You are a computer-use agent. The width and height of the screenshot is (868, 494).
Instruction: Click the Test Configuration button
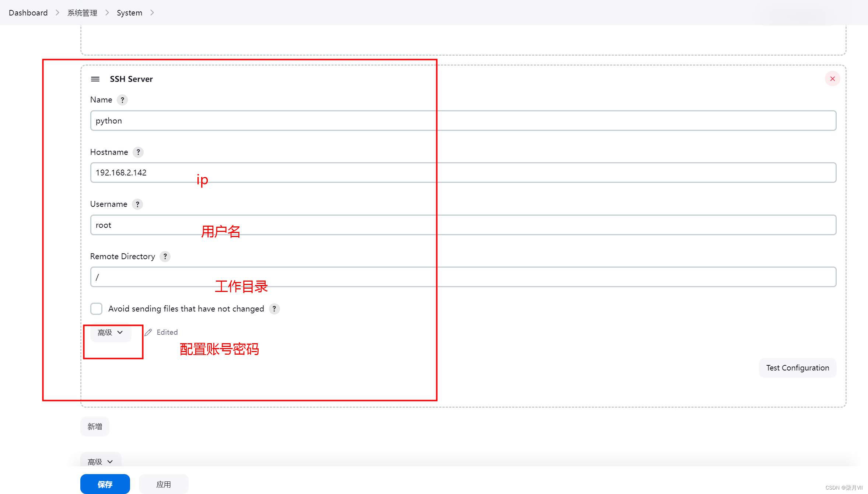798,368
